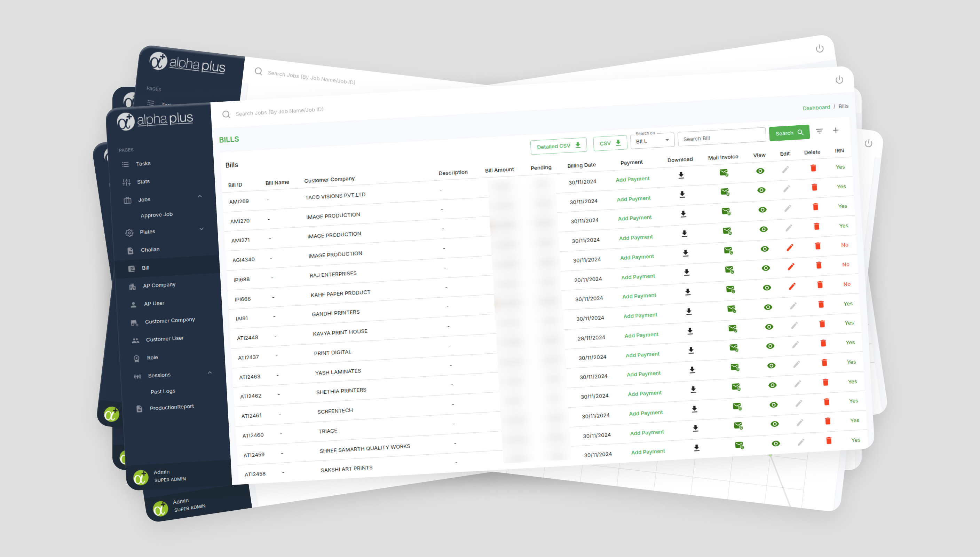The width and height of the screenshot is (980, 557).
Task: Collapse the Sessions sidebar section
Action: 210,372
